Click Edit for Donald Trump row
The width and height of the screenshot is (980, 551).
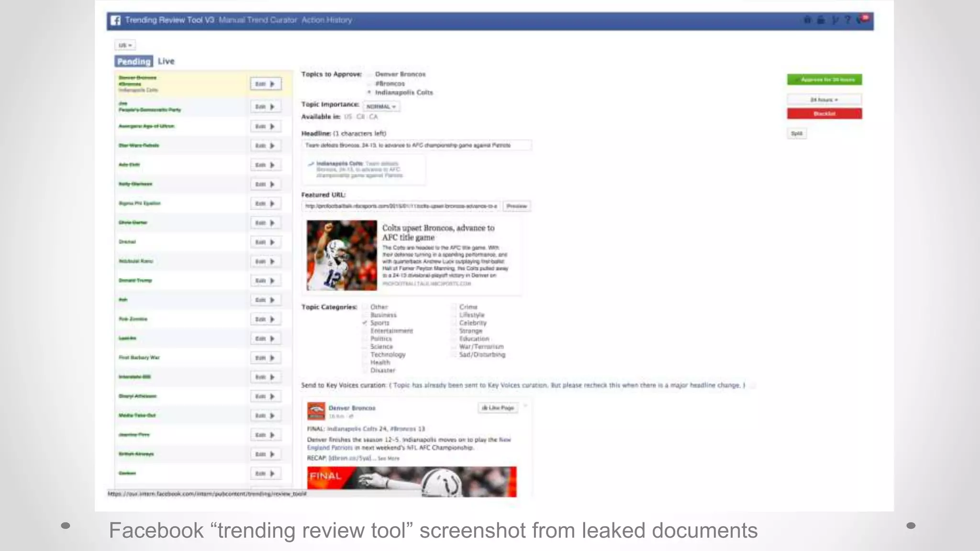pyautogui.click(x=266, y=281)
